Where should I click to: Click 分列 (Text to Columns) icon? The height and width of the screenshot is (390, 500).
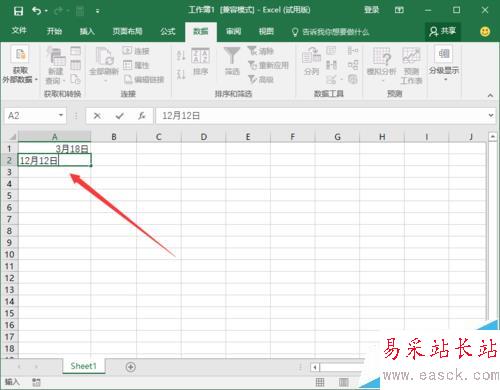[311, 61]
